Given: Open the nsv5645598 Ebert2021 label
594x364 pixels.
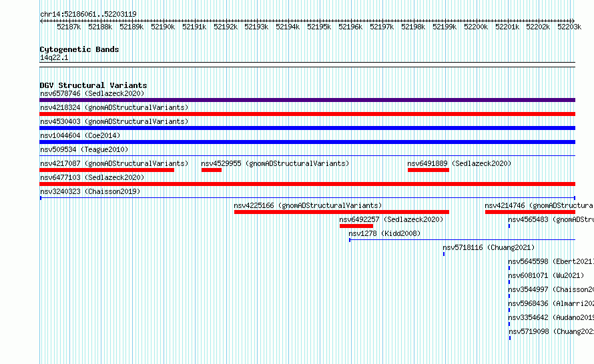Looking at the screenshot, I should pyautogui.click(x=551, y=261).
